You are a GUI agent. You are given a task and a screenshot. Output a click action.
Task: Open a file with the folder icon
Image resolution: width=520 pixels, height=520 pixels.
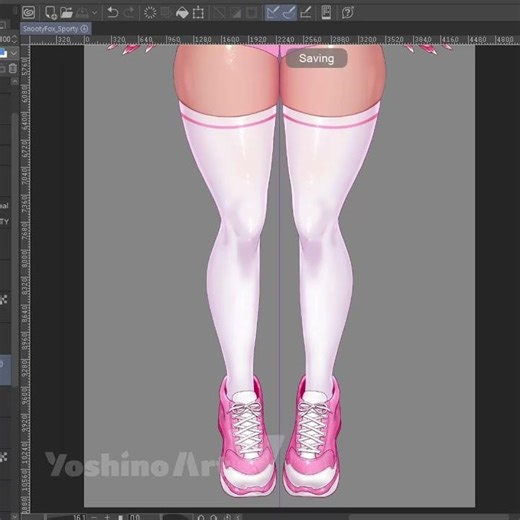(66, 13)
